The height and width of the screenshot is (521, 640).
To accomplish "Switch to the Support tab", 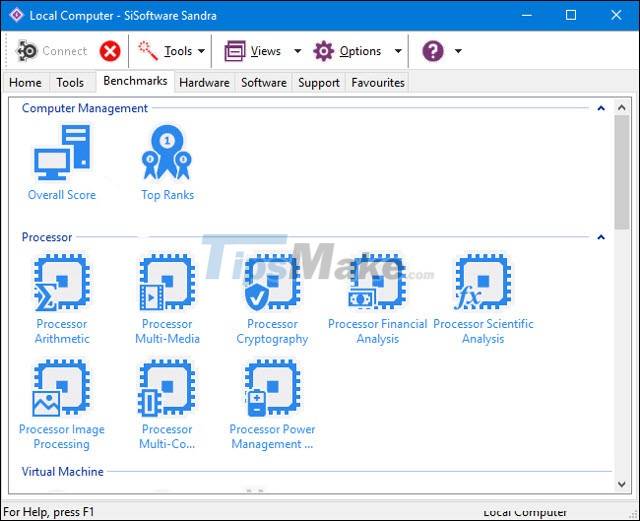I will (x=319, y=82).
